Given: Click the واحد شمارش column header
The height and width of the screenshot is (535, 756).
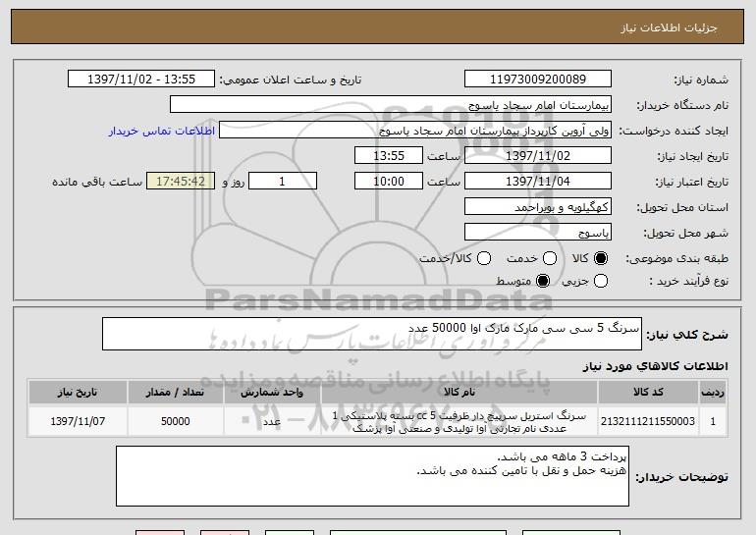Looking at the screenshot, I should pyautogui.click(x=272, y=393).
